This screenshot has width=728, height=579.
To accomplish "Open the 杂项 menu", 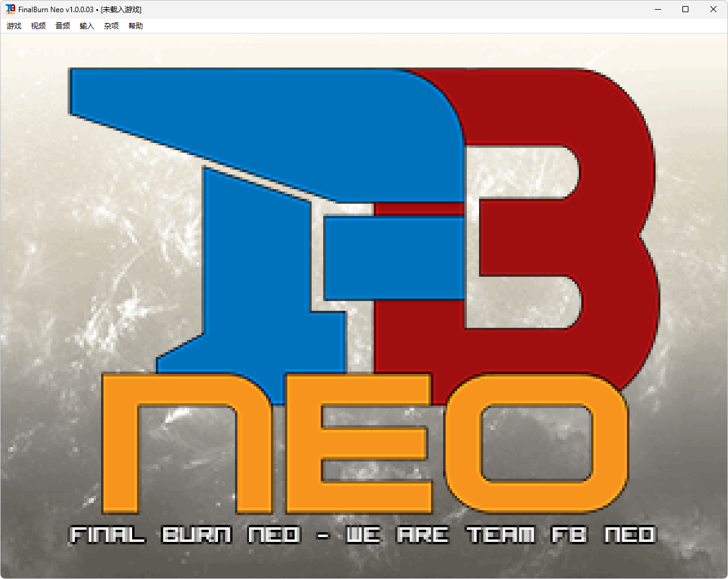I will (111, 26).
